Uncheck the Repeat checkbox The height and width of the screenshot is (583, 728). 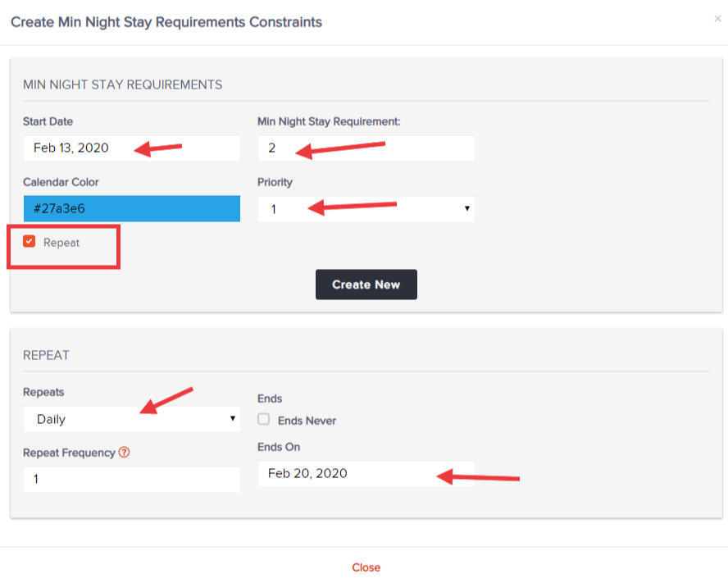(30, 242)
